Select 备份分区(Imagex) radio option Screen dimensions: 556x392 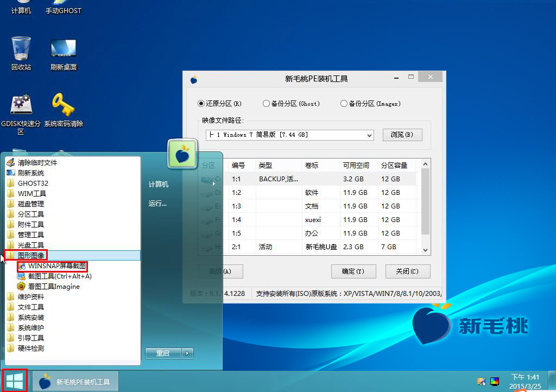pos(370,104)
